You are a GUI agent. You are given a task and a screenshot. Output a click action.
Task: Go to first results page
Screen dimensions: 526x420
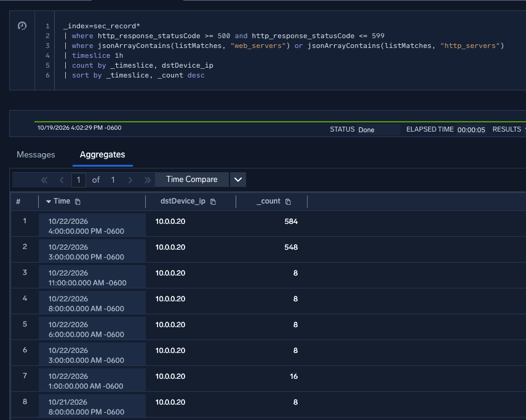tap(44, 180)
